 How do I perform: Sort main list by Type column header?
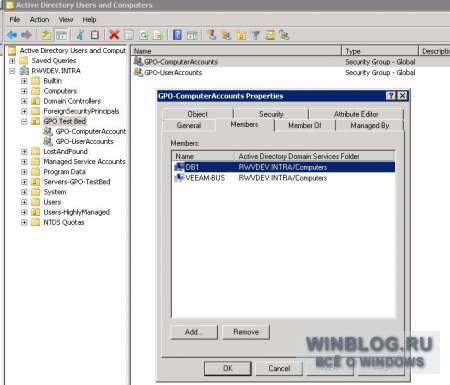pyautogui.click(x=380, y=51)
